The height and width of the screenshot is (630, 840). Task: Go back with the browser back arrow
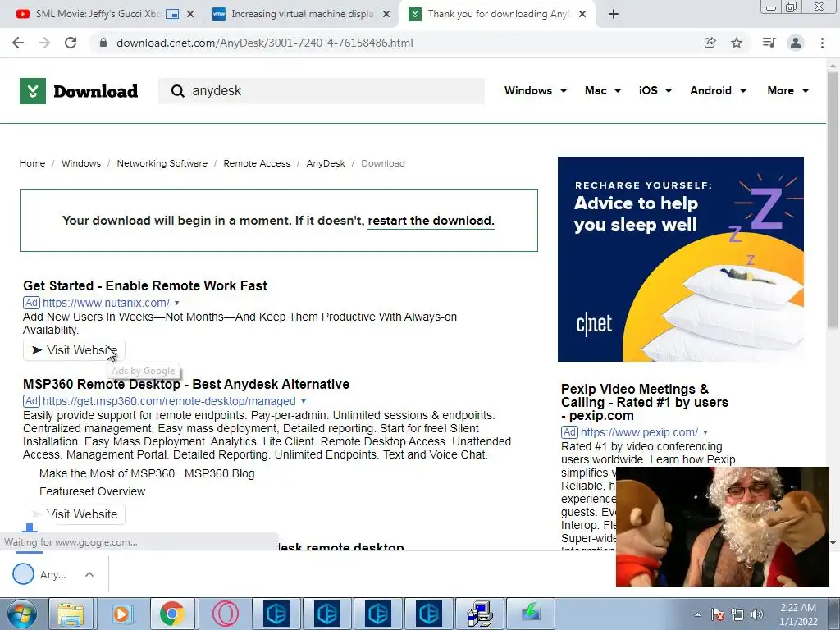(18, 43)
